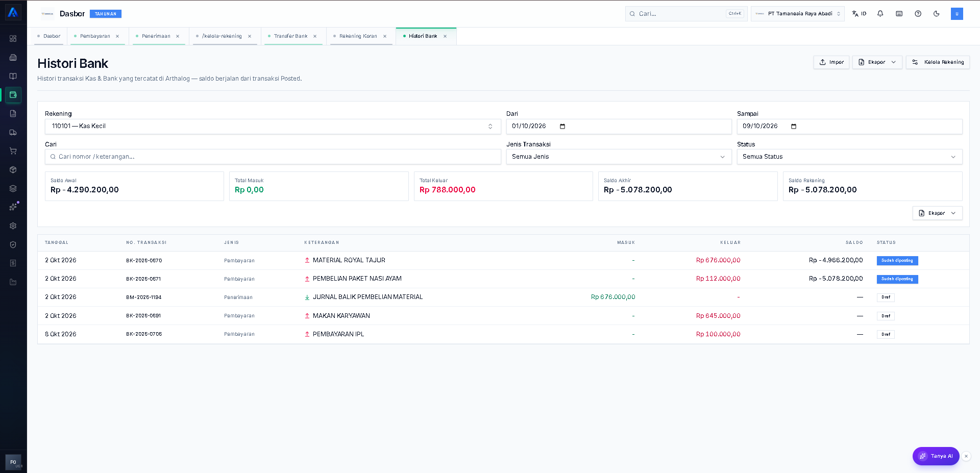This screenshot has width=980, height=473.
Task: Expand the Rekening account dropdown
Action: click(x=273, y=127)
